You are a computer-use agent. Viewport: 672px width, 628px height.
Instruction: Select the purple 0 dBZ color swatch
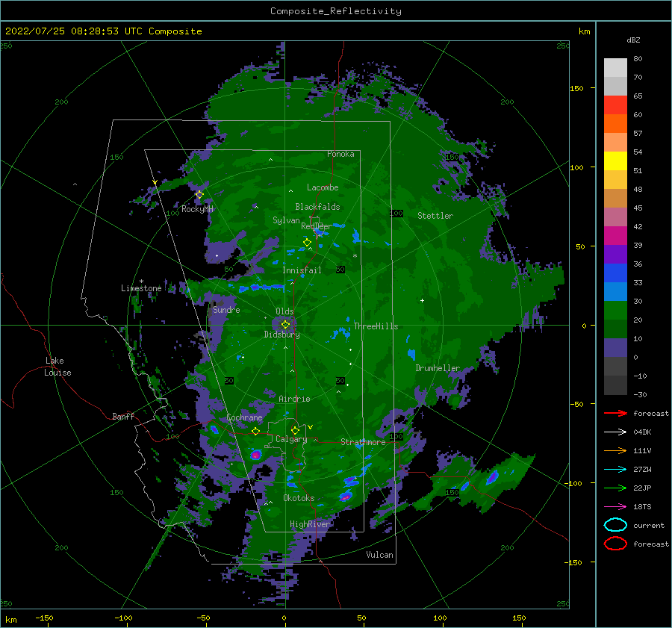point(615,348)
